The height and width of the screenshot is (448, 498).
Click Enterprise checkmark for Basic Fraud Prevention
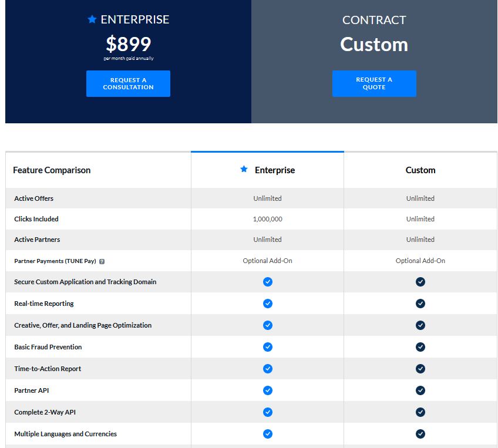coord(268,347)
